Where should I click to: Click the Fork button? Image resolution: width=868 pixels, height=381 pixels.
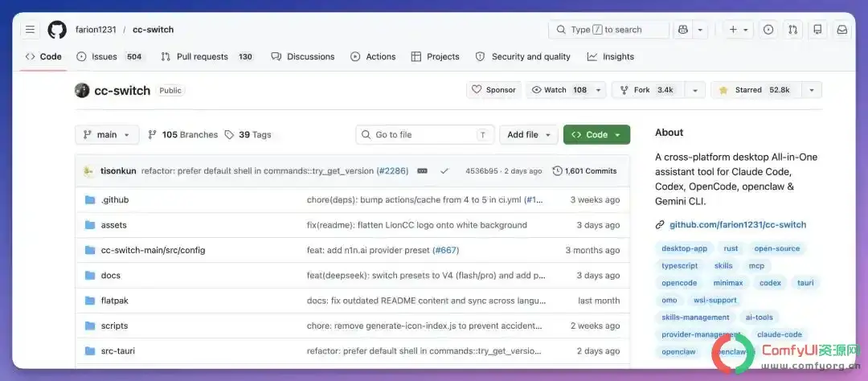(x=649, y=90)
